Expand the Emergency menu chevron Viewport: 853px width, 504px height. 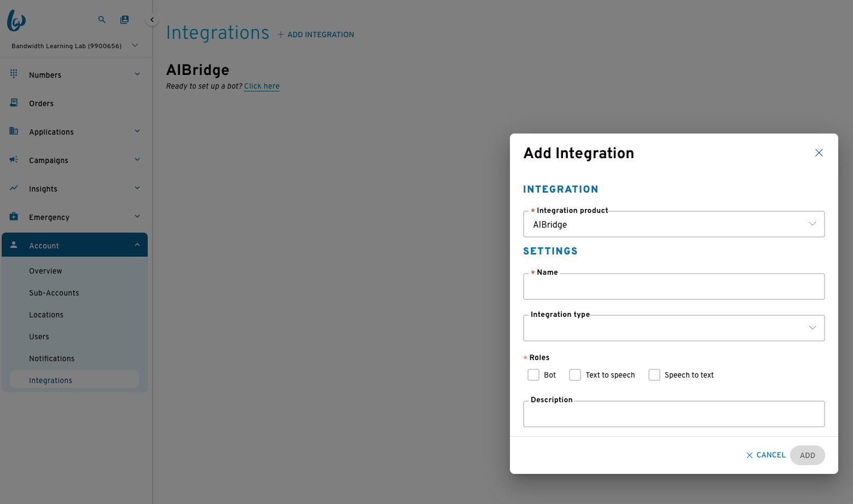click(137, 216)
